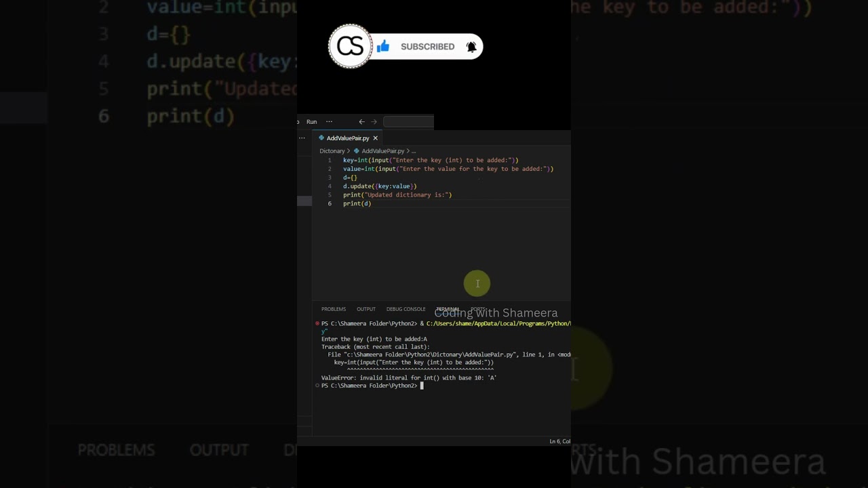Click the AddValuePair.py breadcrumb item
This screenshot has height=488, width=868.
[382, 151]
